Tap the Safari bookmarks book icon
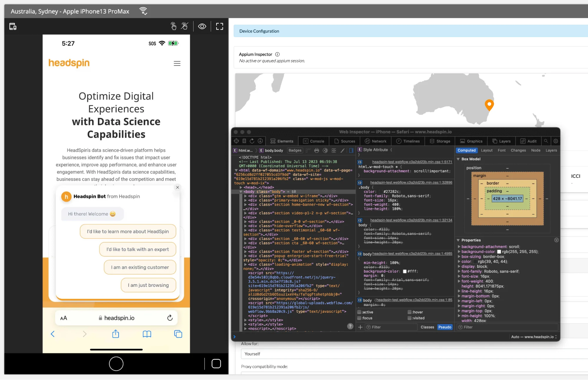 (147, 334)
